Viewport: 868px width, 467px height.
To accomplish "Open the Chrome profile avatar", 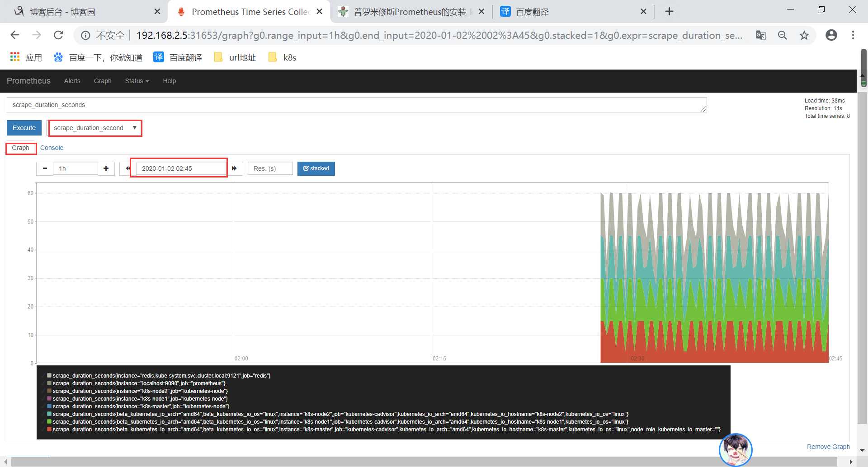I will click(831, 35).
